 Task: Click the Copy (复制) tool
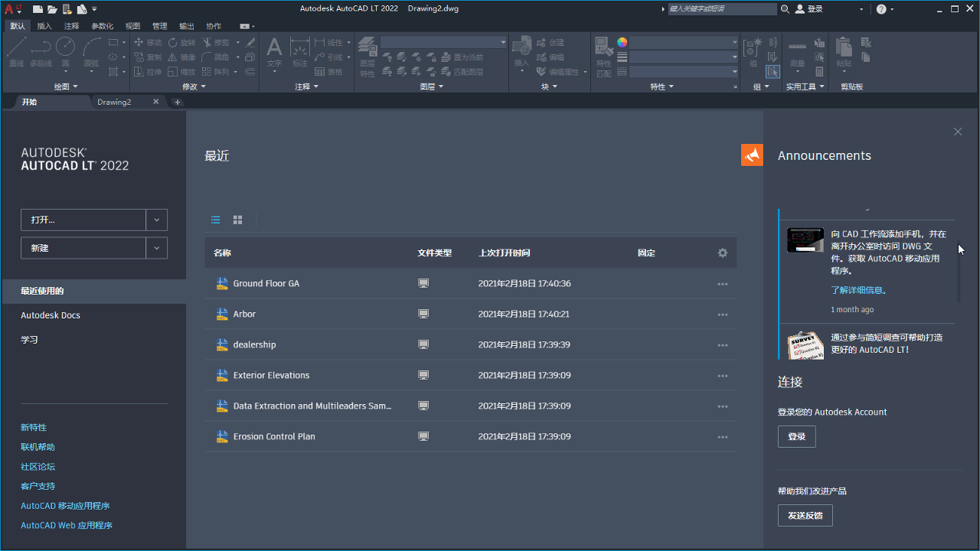(x=148, y=57)
